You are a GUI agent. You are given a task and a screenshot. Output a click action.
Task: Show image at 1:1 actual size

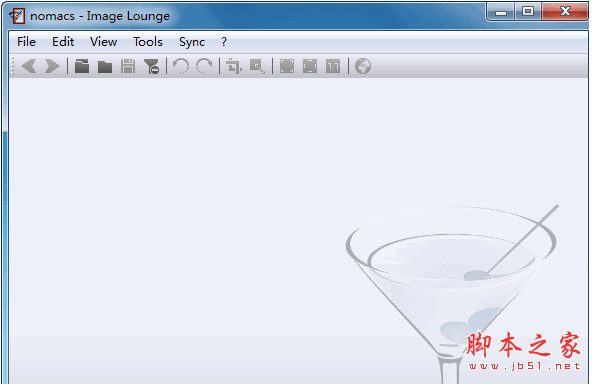(x=333, y=66)
